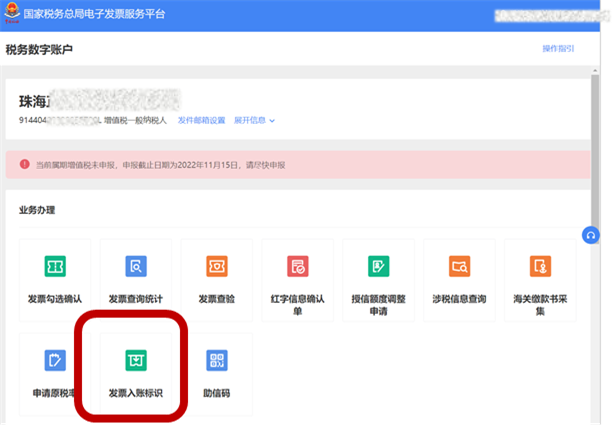Open the 申请原税率 icon

(55, 360)
